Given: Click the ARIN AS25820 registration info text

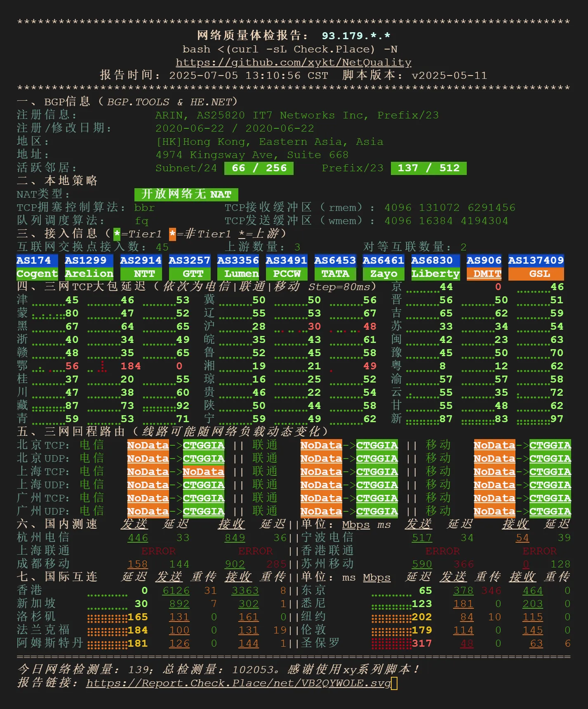Looking at the screenshot, I should (x=296, y=115).
